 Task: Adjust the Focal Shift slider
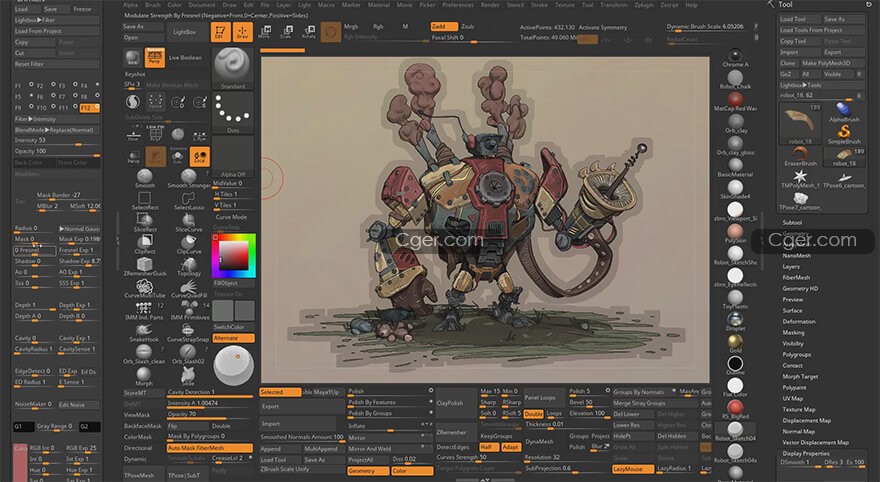coord(473,38)
